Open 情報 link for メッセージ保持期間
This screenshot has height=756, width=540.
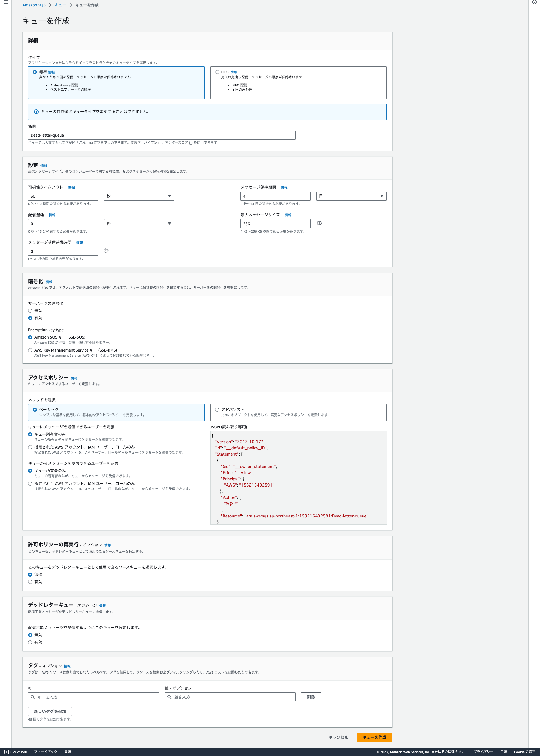coord(284,188)
